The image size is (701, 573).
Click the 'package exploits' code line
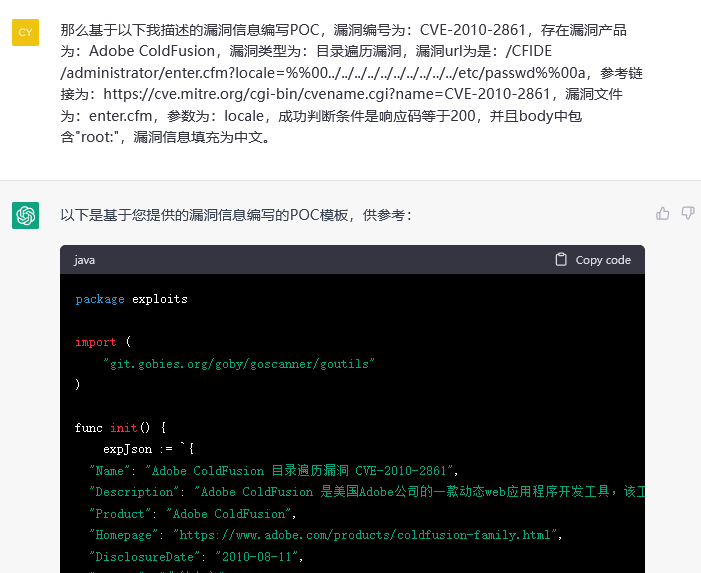click(131, 299)
